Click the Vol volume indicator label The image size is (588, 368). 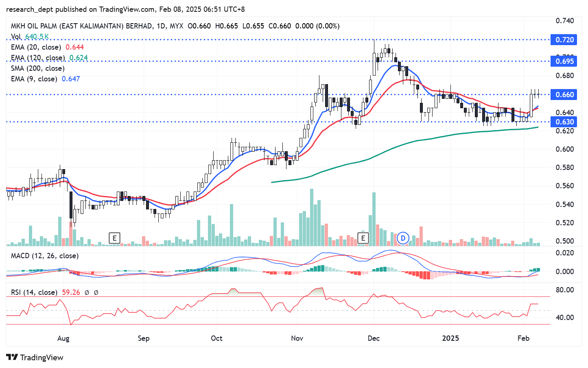(16, 37)
